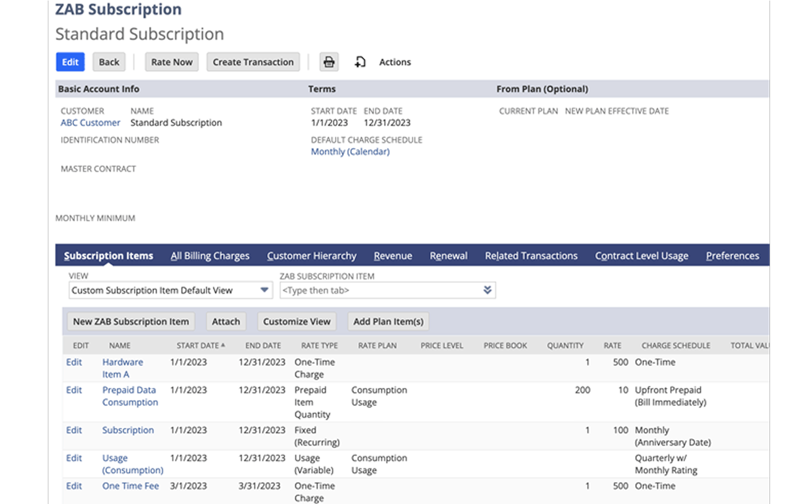This screenshot has height=504, width=812.
Task: Edit the Hardware Item A row
Action: pos(74,362)
